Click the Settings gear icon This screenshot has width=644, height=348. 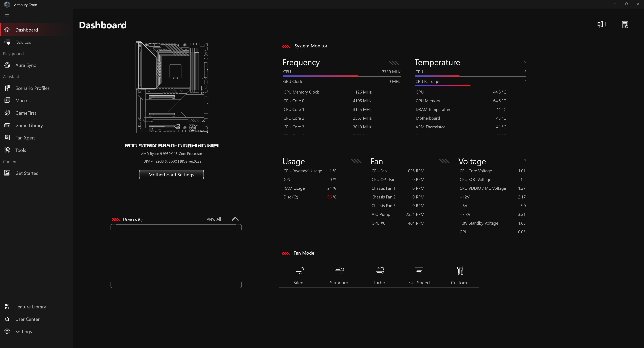click(x=7, y=331)
